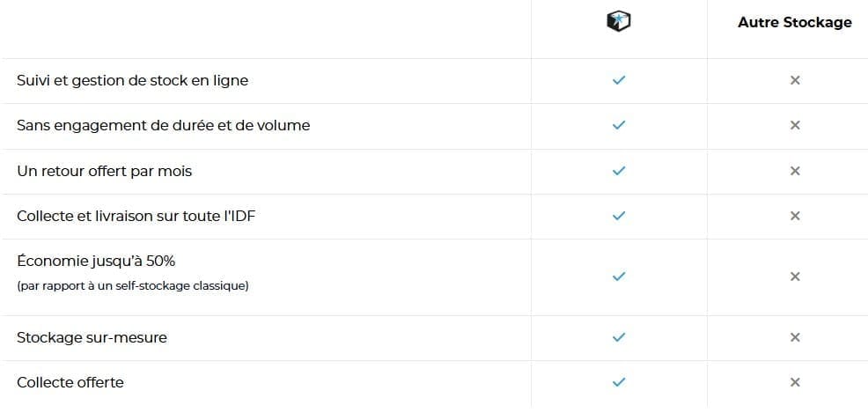Click the grey cross for Stockage sur-mesure
The image size is (868, 413).
click(x=795, y=337)
